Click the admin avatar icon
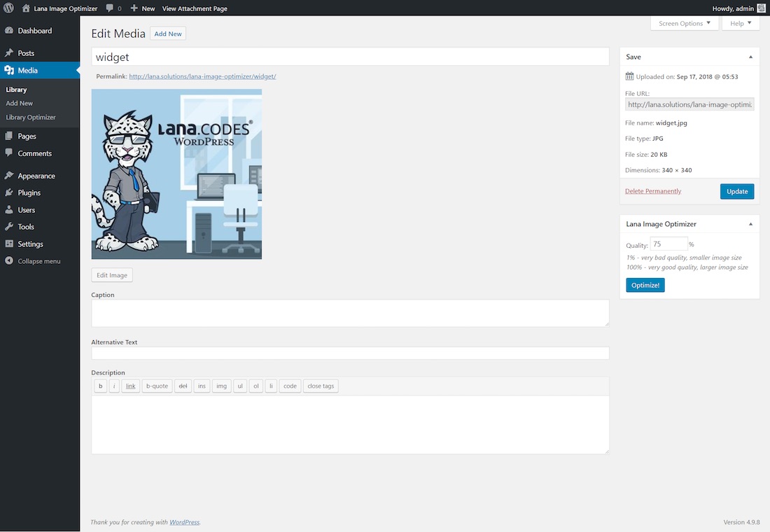The height and width of the screenshot is (532, 770). (x=761, y=8)
